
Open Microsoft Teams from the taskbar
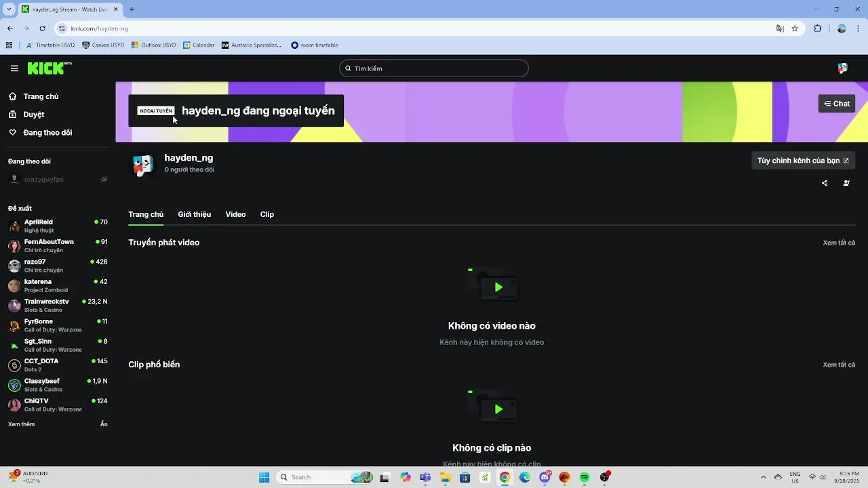click(x=425, y=477)
